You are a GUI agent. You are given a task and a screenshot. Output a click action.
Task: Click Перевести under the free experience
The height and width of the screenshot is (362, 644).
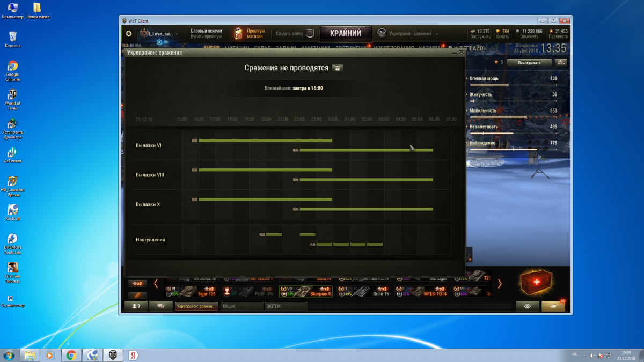[559, 37]
